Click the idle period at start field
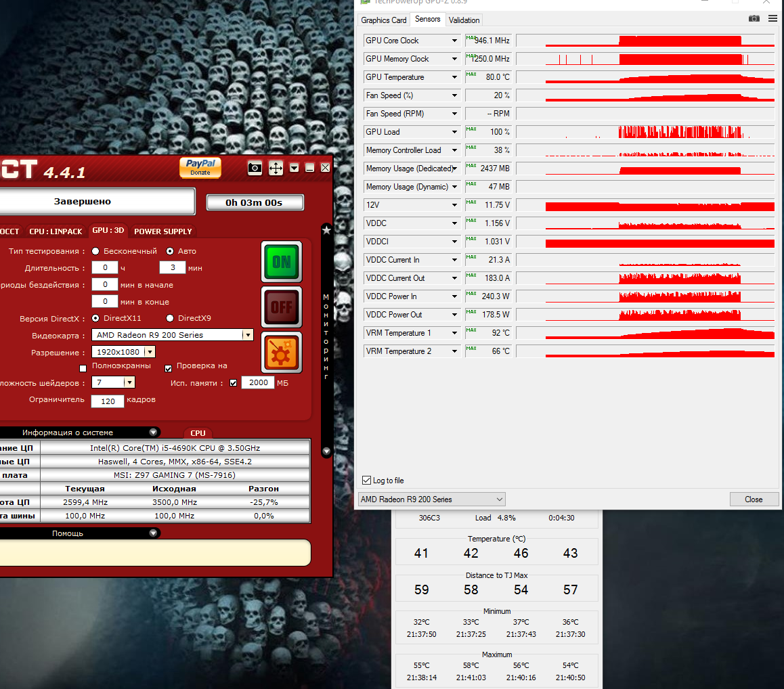Viewport: 784px width, 689px height. (x=105, y=284)
